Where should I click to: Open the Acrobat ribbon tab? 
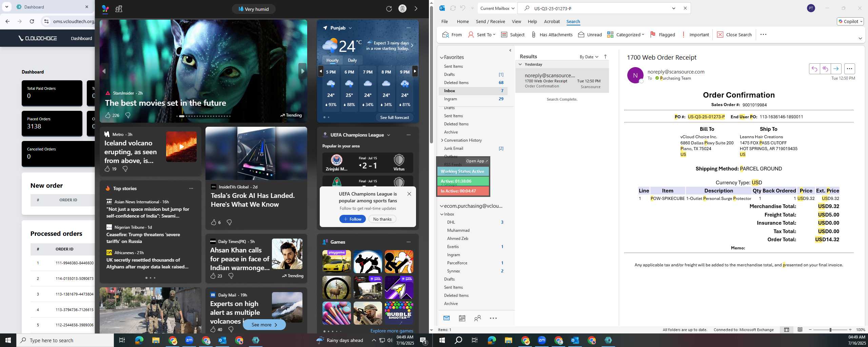tap(552, 21)
